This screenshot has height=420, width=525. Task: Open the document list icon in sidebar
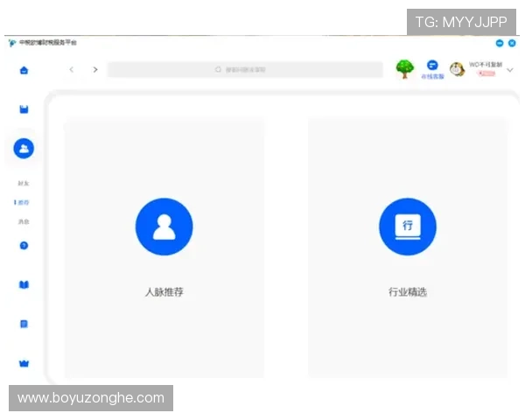(24, 324)
